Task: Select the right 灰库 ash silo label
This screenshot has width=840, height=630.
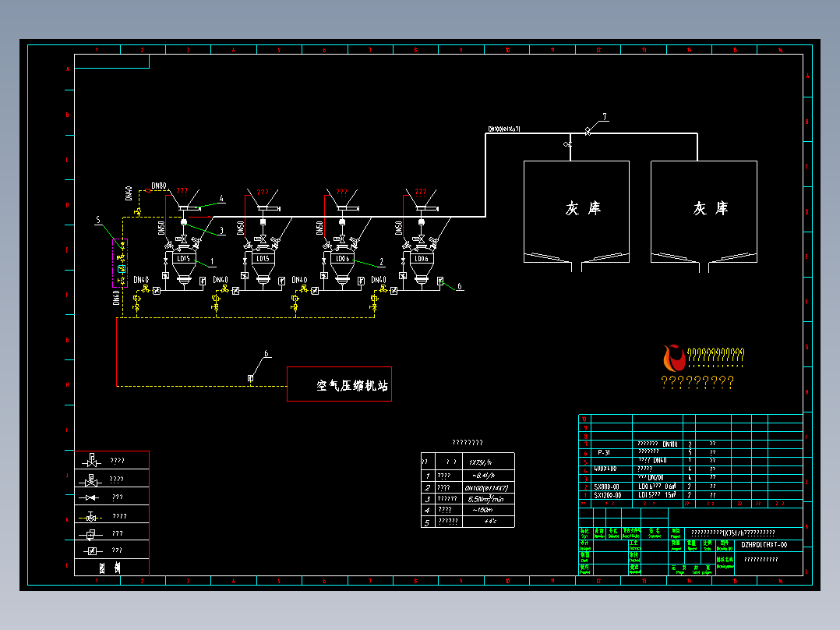Action: pos(711,208)
